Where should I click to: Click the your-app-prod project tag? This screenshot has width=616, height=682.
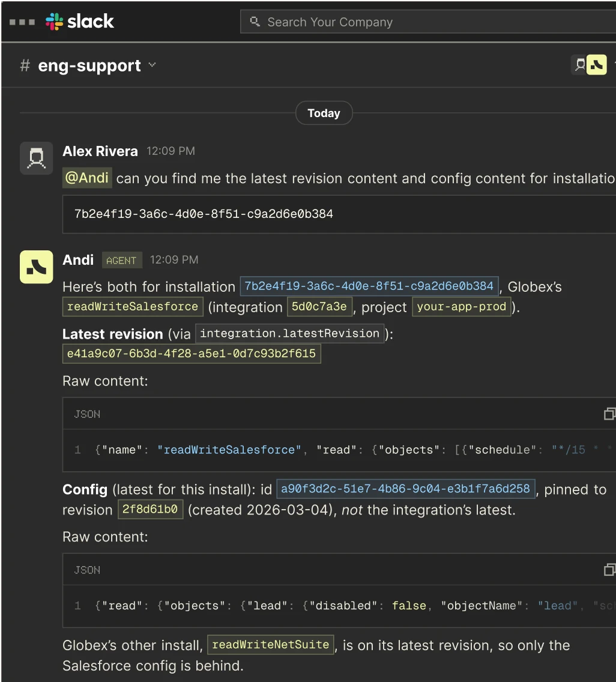click(x=462, y=307)
